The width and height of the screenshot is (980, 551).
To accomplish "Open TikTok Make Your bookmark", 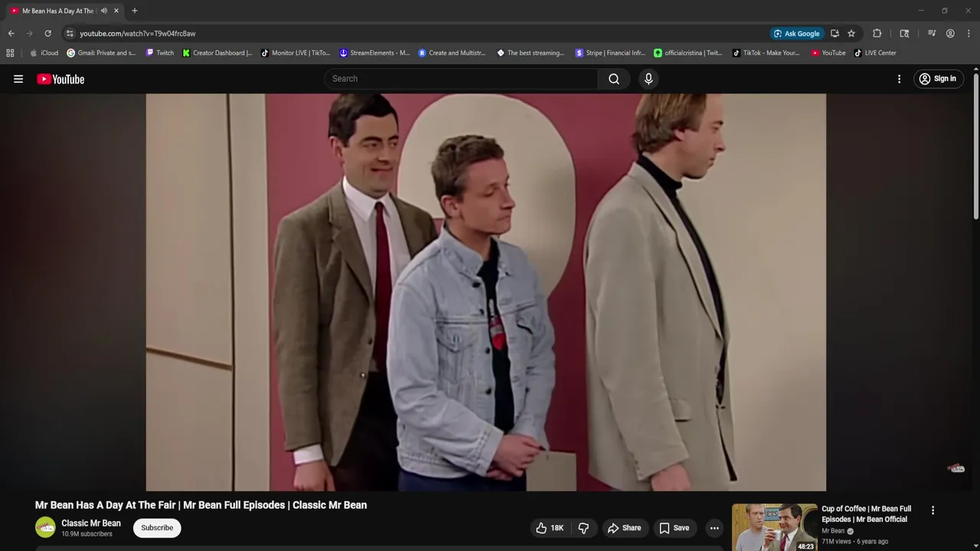I will coord(766,53).
